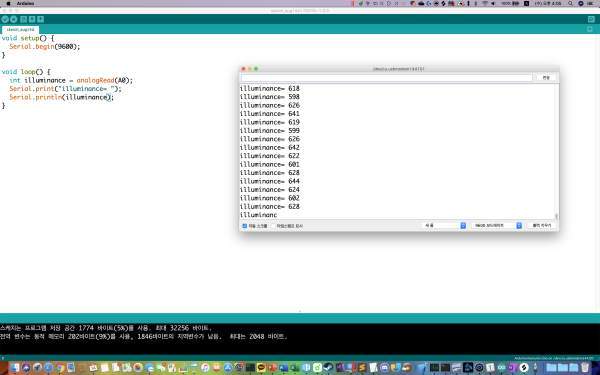
Task: Open the 9600 baud rate dropdown
Action: click(496, 225)
